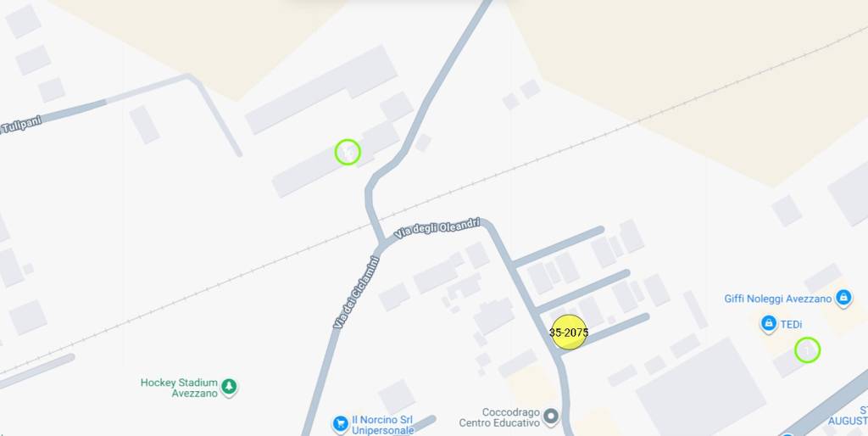Click the TEDi text label
This screenshot has width=868, height=436.
pos(791,325)
